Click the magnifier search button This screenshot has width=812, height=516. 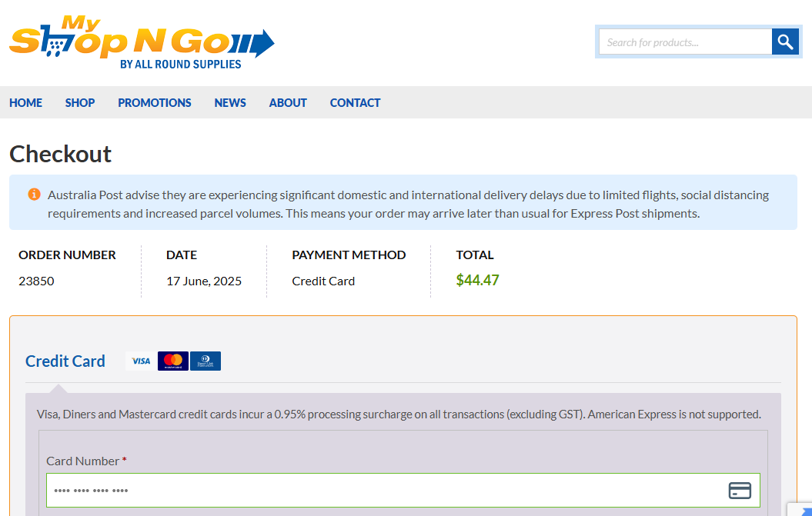785,42
